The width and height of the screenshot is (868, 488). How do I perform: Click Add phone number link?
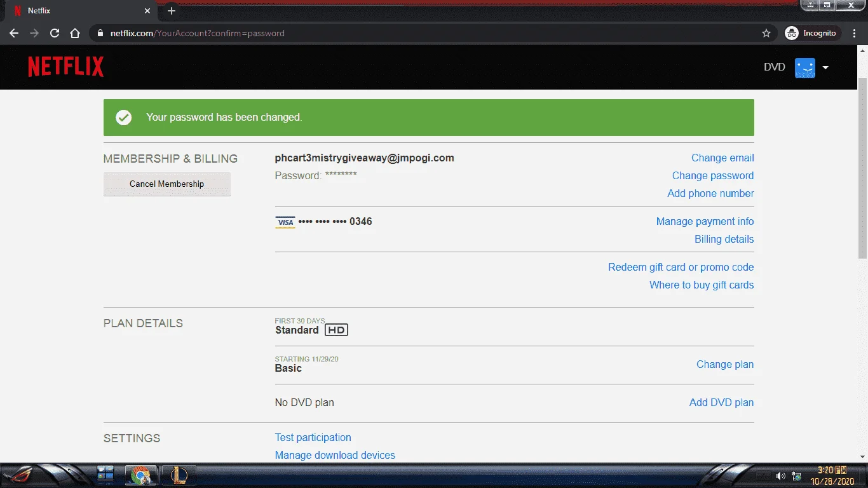coord(710,194)
